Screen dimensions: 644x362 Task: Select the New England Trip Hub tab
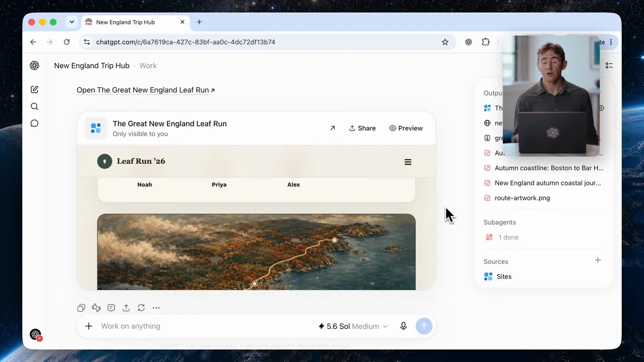[135, 22]
